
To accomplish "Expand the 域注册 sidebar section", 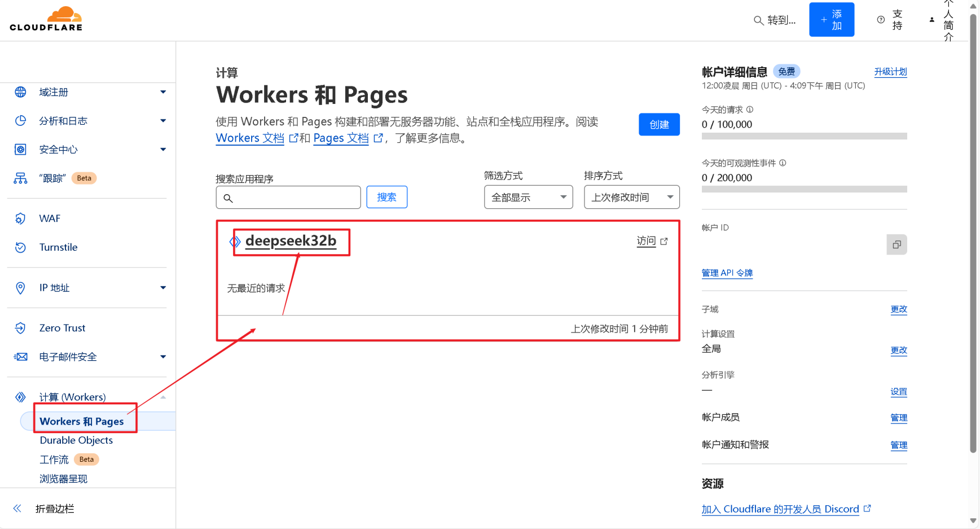I will point(163,92).
